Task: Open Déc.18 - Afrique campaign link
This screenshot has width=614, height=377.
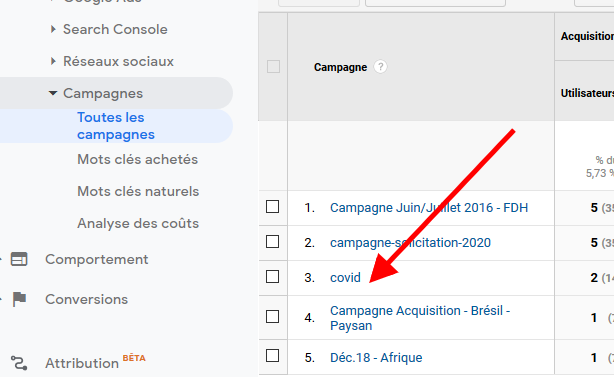Action: [376, 357]
